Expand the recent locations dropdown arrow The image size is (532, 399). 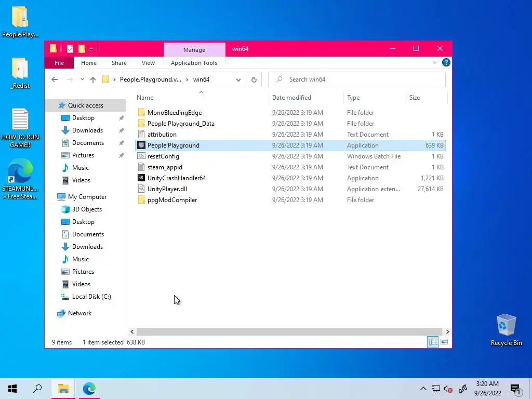click(x=82, y=79)
